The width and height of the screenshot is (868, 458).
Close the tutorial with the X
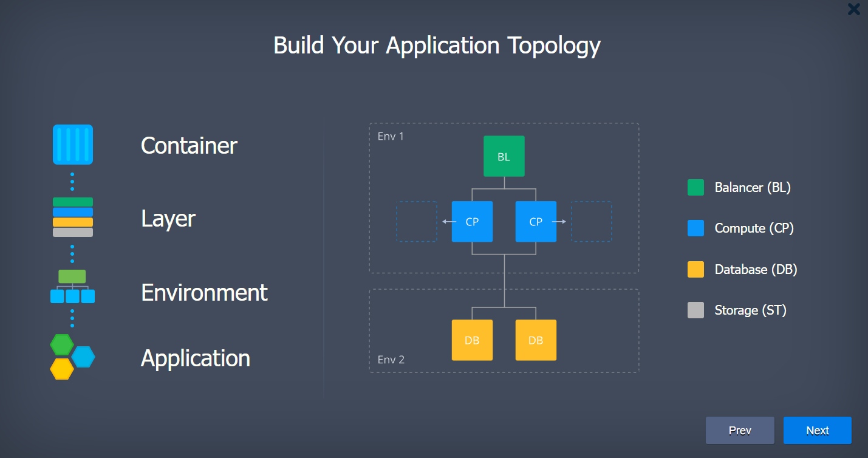(x=853, y=9)
